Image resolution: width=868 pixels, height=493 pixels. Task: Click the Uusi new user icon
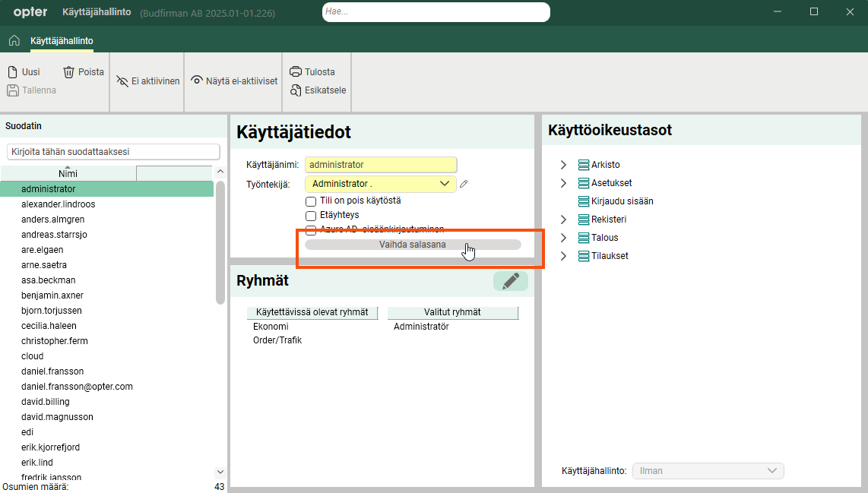[x=13, y=72]
